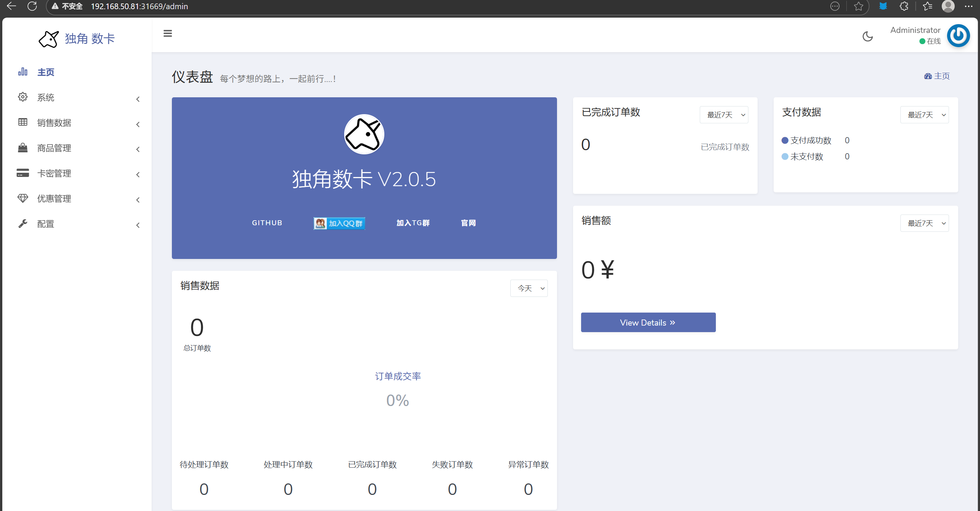Viewport: 980px width, 511px height.
Task: Open the 主页 sidebar menu item
Action: point(46,72)
